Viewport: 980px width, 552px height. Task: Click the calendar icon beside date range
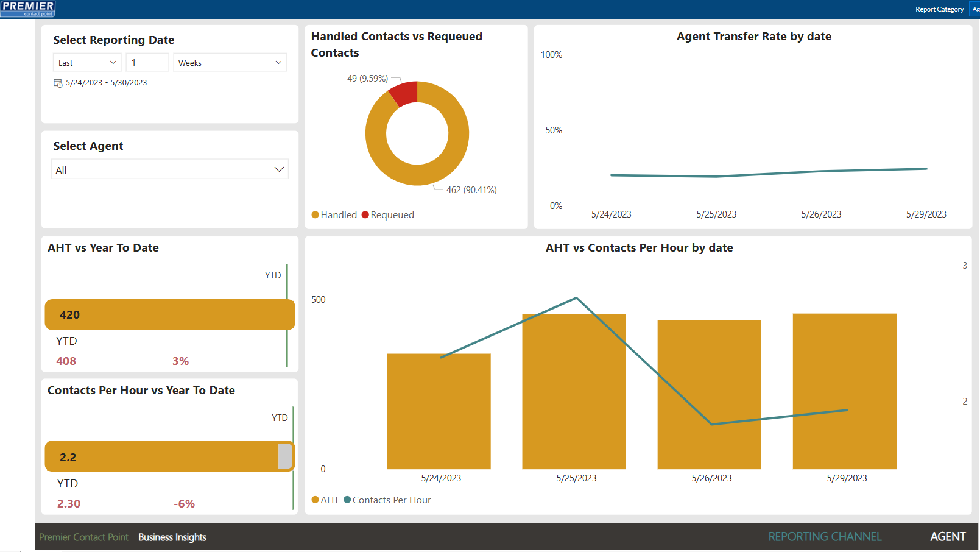(x=58, y=83)
